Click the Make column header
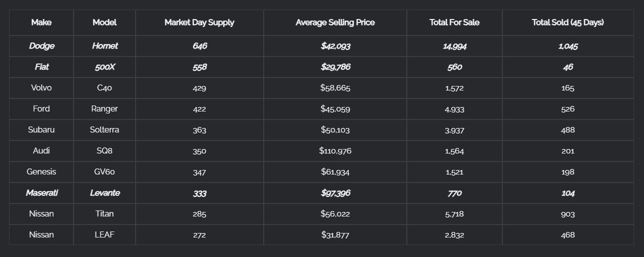Screen dimensions: 644x257 (41, 22)
